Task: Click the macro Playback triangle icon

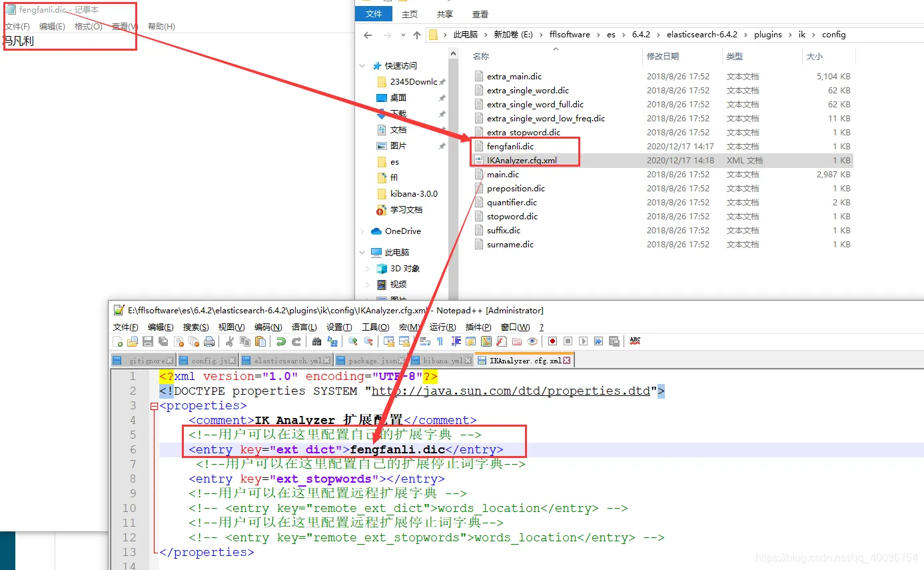Action: [583, 341]
